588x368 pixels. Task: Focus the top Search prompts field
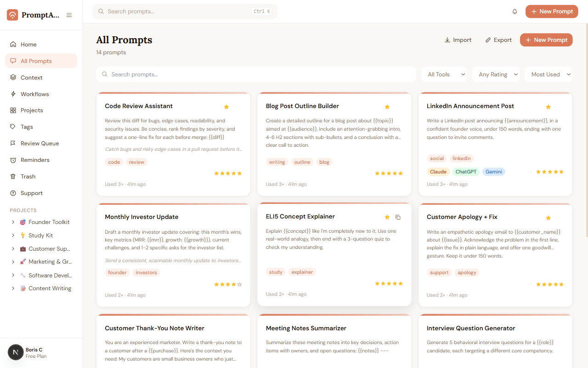coord(185,11)
